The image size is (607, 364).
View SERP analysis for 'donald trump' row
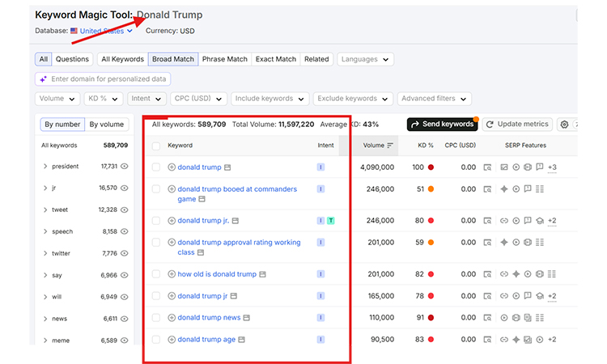pyautogui.click(x=487, y=167)
